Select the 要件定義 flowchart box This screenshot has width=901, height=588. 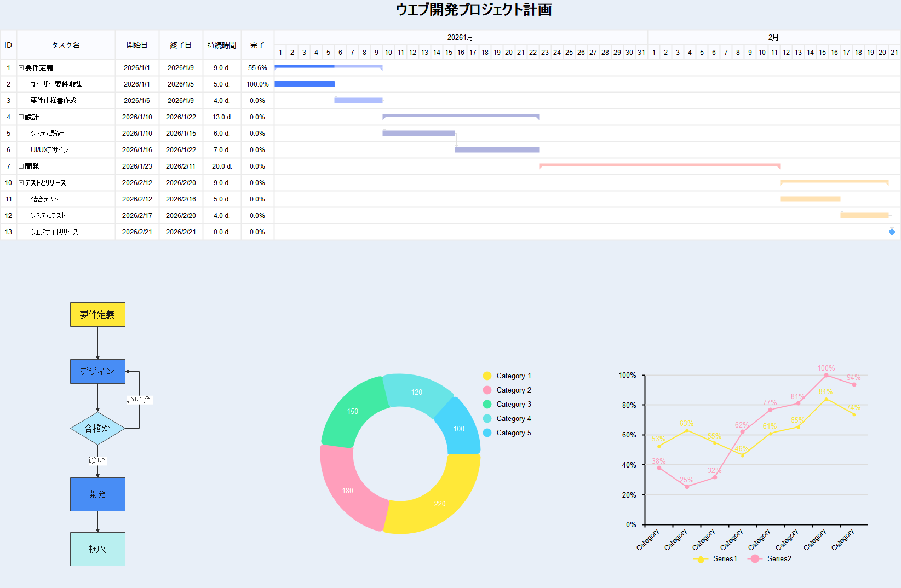(x=97, y=315)
